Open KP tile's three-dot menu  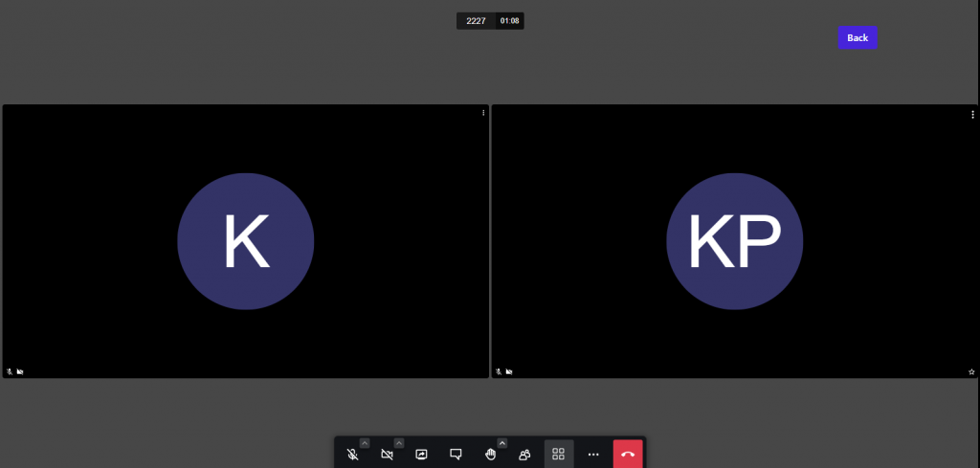point(972,114)
